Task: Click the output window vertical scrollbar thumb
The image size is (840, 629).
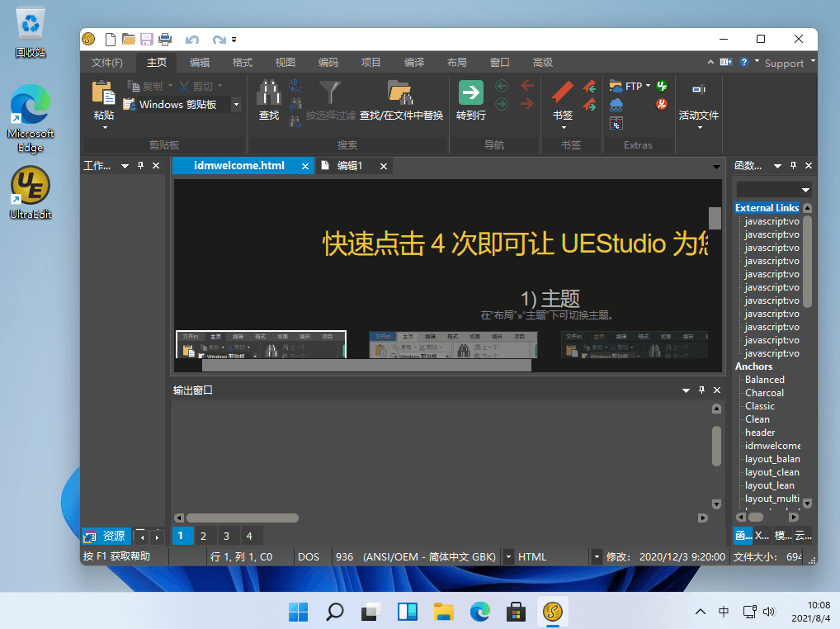Action: (x=716, y=446)
